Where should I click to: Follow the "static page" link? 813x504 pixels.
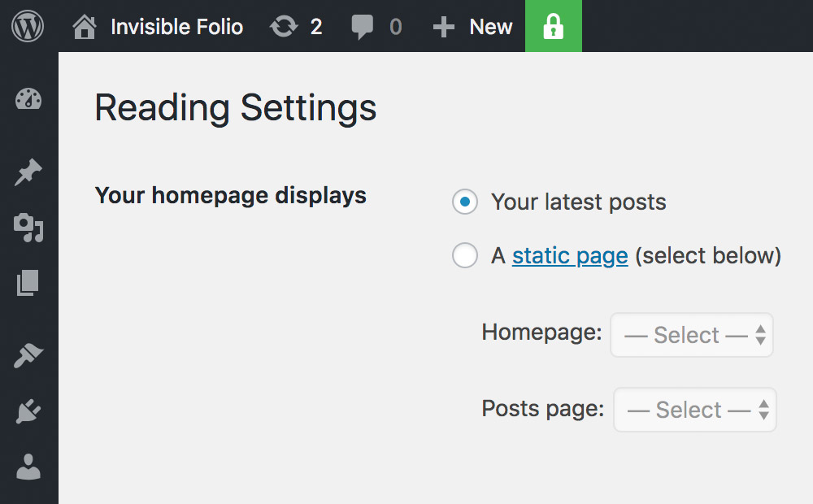pos(570,256)
